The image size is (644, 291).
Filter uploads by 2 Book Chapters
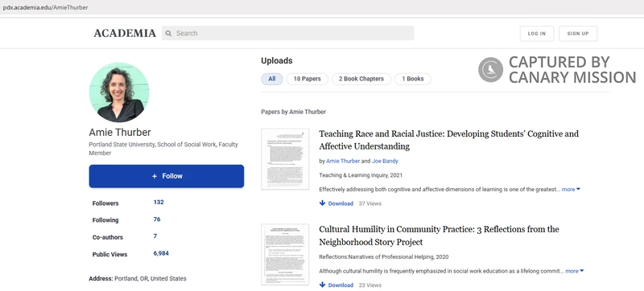361,79
